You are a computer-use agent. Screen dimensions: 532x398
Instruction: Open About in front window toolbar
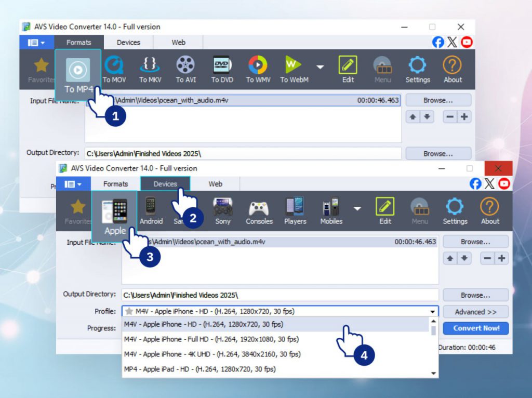(490, 211)
